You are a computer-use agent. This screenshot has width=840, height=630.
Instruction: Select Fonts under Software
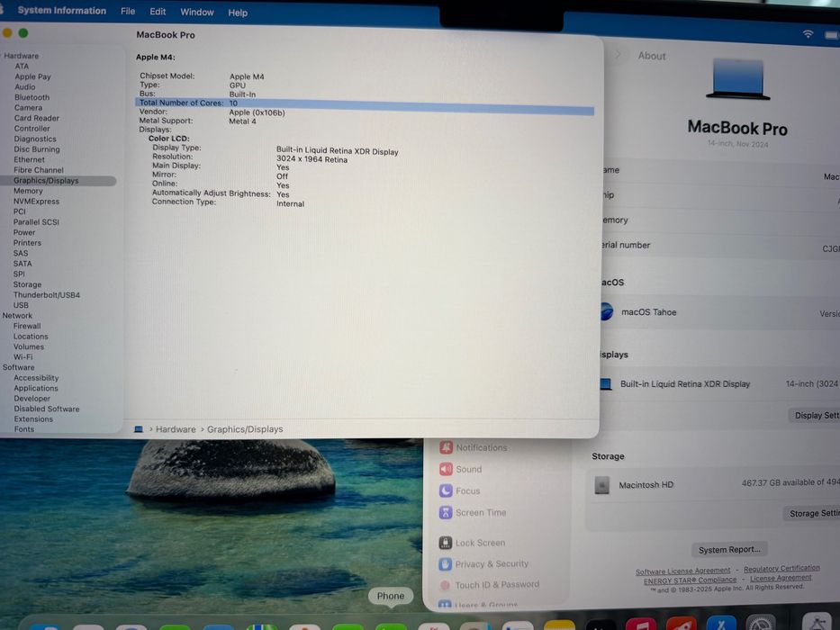coord(23,429)
